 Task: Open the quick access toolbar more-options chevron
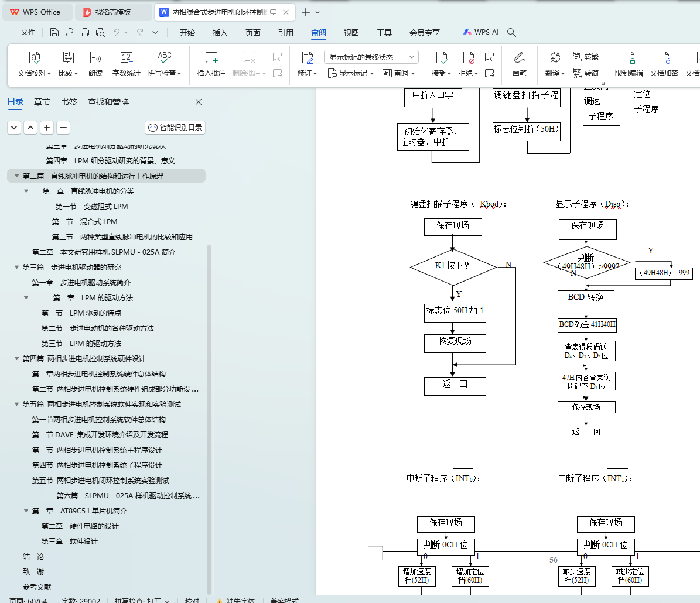155,32
